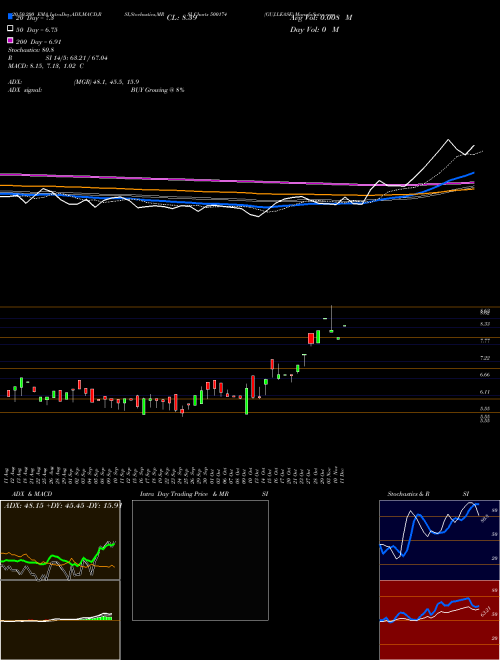Click the 'MACD: 8.15, 7.13, 1.02 C' line

coord(46,66)
